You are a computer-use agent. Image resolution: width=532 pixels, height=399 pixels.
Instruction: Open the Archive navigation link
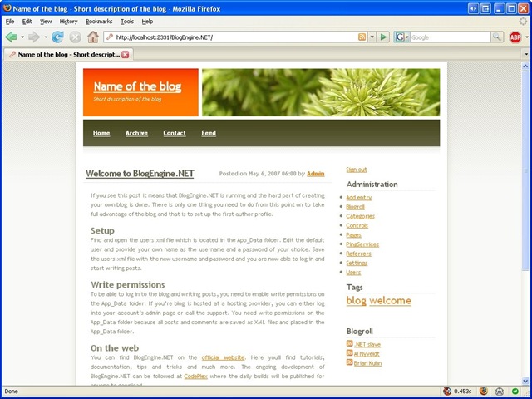tap(136, 133)
